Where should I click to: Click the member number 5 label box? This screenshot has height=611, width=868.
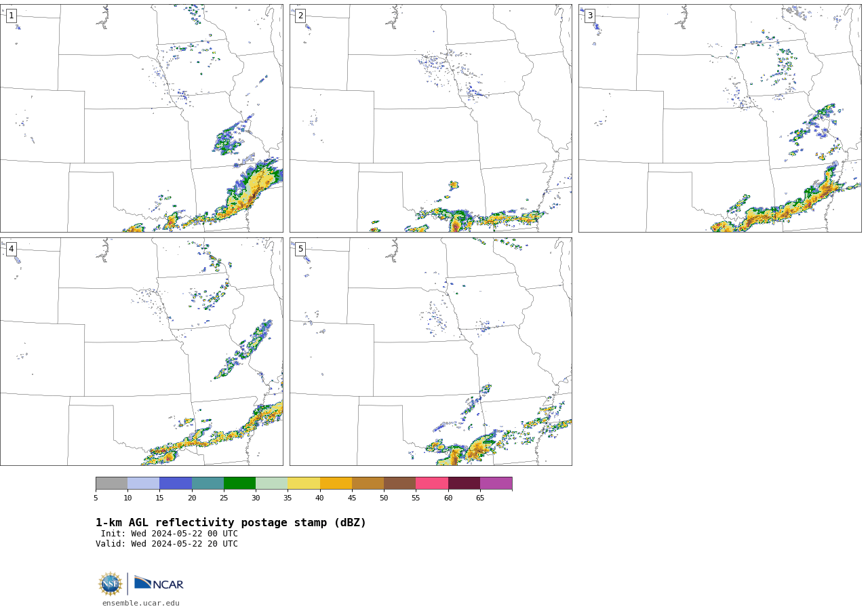click(300, 249)
